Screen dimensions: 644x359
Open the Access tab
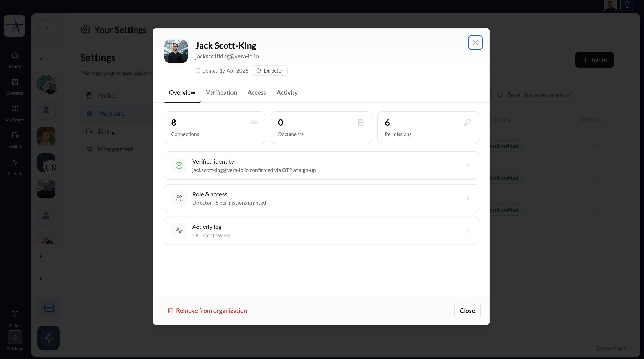(x=257, y=92)
